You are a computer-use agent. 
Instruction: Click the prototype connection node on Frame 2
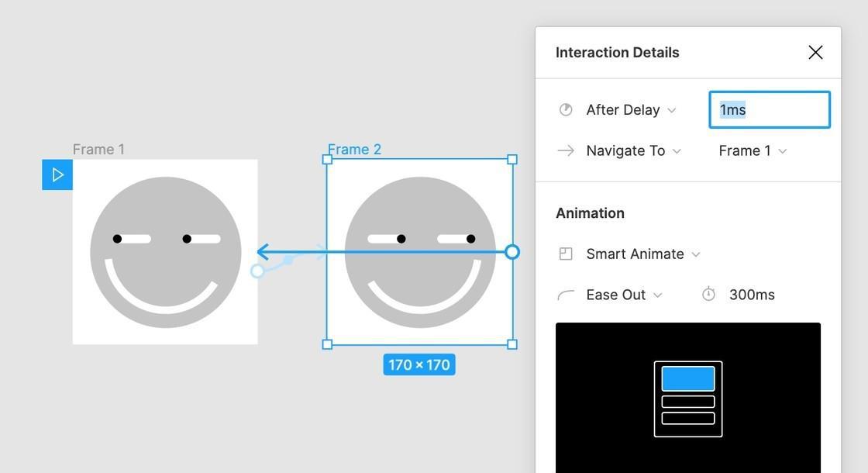click(511, 252)
